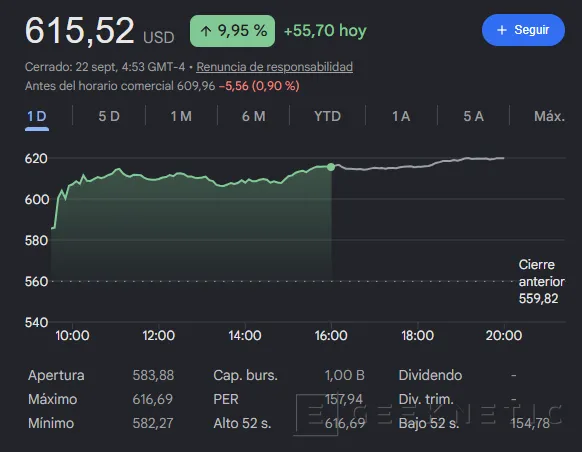The height and width of the screenshot is (452, 582).
Task: Open the Renuncia de responsabilidad link
Action: coord(274,67)
